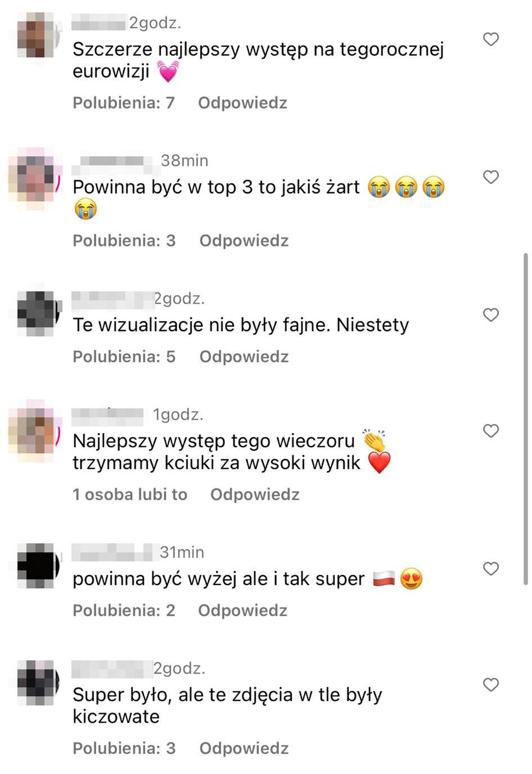Reply to the 'trzymamy kciuki' comment
Viewport: 532px width, 774px height.
[255, 494]
